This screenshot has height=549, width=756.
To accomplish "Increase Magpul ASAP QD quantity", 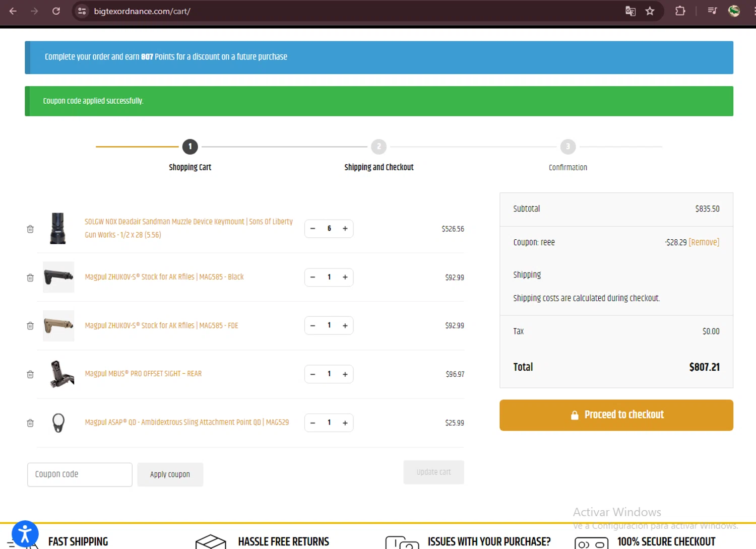I will (x=345, y=423).
